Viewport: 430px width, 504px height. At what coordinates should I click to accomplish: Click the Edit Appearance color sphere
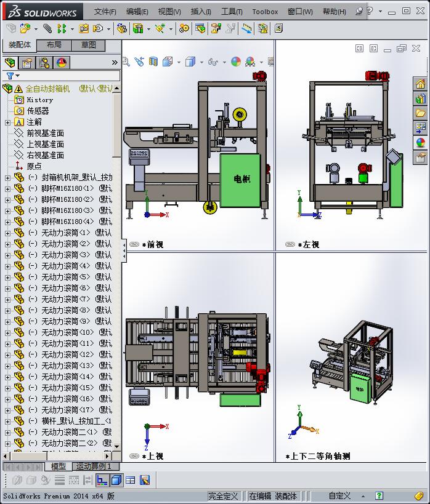(x=236, y=62)
